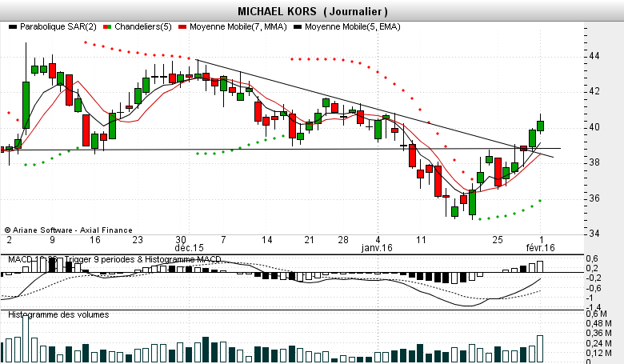The height and width of the screenshot is (364, 624).
Task: Click the Parabolique SAR(2) legend color box
Action: 13,27
